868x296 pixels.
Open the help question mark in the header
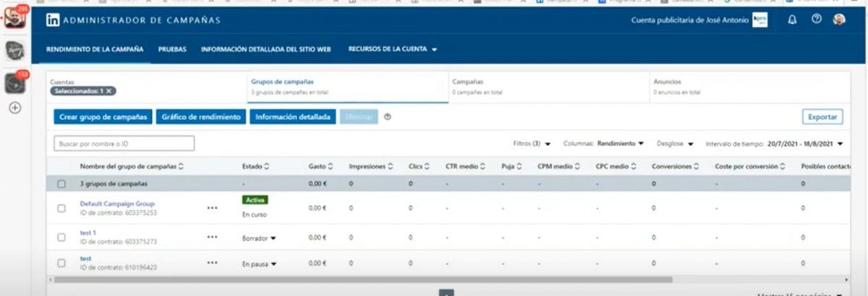(x=817, y=20)
